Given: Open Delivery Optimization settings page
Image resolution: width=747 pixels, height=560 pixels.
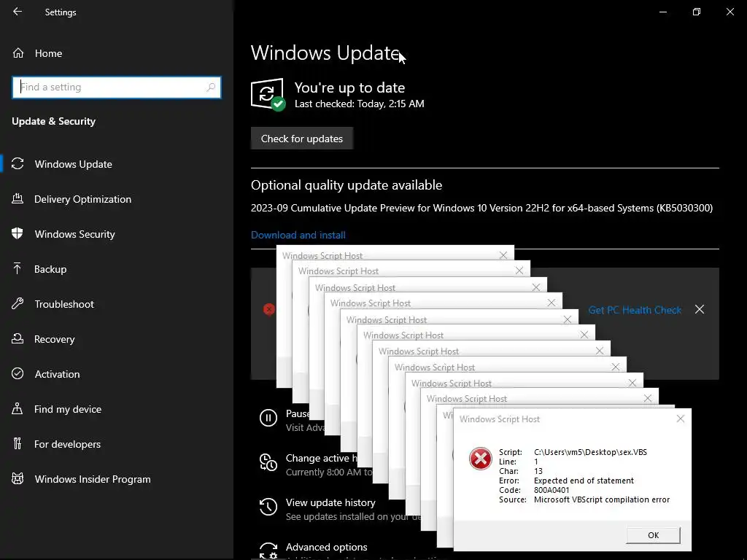Looking at the screenshot, I should [83, 199].
